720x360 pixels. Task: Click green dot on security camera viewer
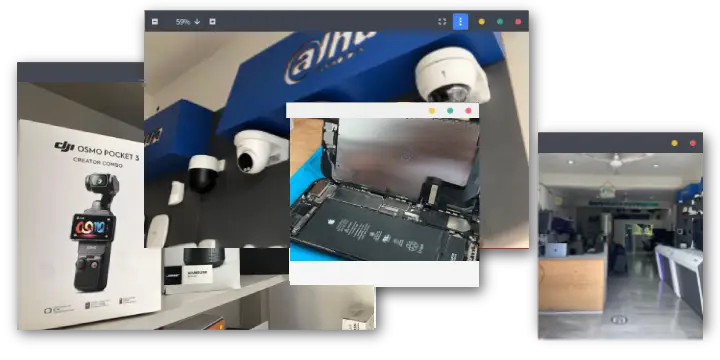pyautogui.click(x=500, y=22)
